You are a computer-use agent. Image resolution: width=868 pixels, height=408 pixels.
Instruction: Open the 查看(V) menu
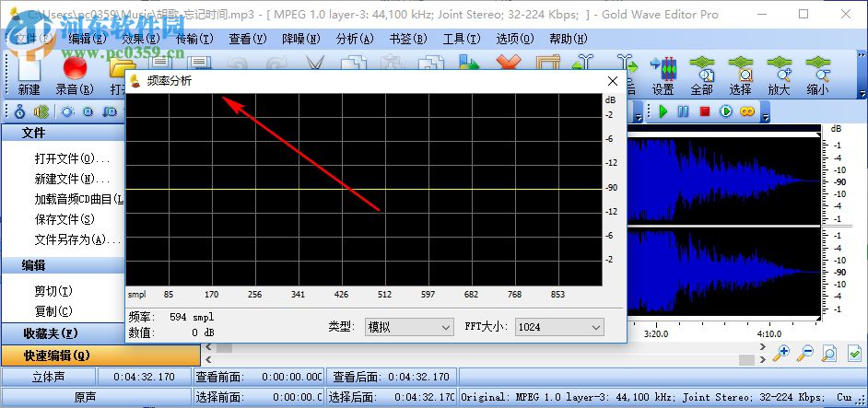click(x=248, y=39)
